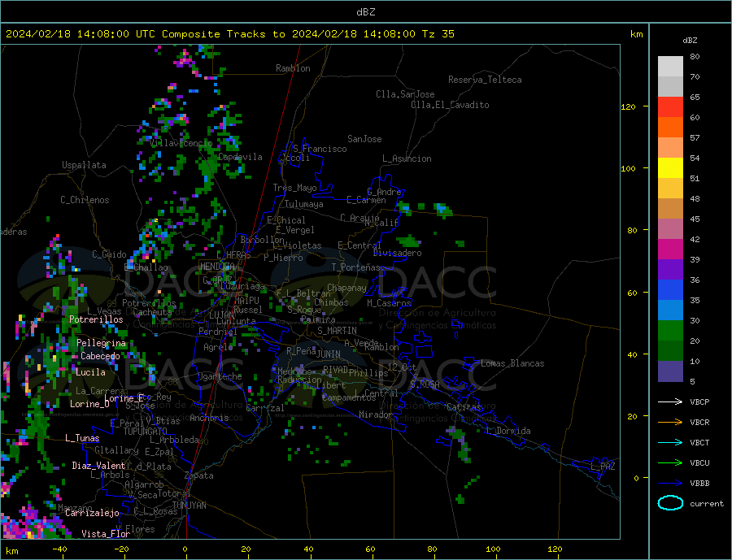Click the orange VBCR arrow in legend
Image resolution: width=732 pixels, height=560 pixels.
point(671,423)
